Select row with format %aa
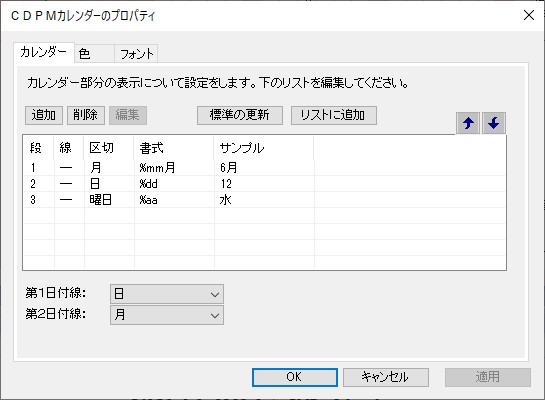Image resolution: width=545 pixels, height=400 pixels. [x=264, y=200]
